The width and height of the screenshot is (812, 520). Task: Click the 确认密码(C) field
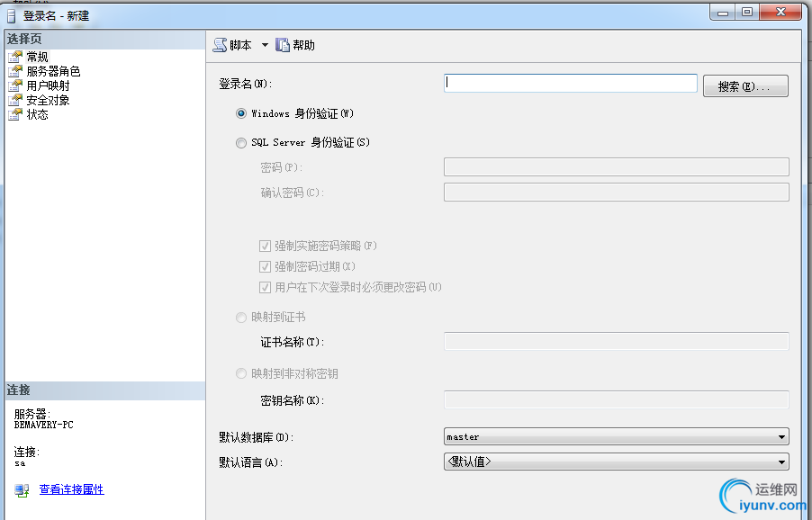point(617,192)
